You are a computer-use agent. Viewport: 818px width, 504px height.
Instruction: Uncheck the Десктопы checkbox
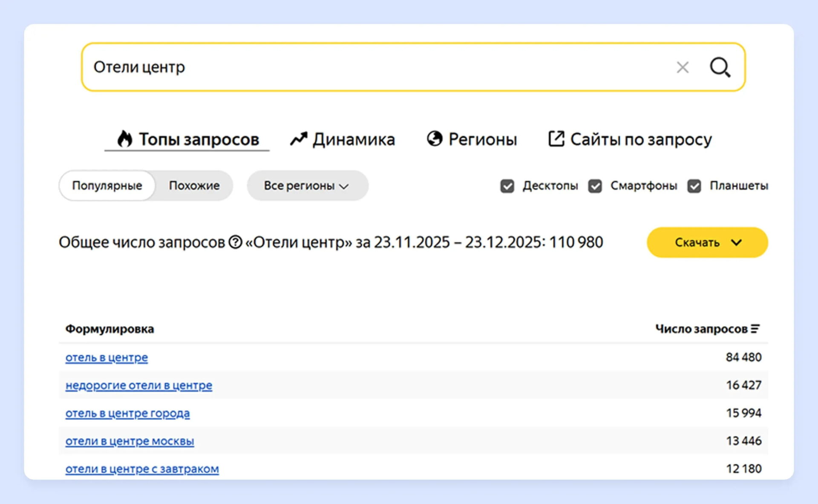(x=507, y=186)
